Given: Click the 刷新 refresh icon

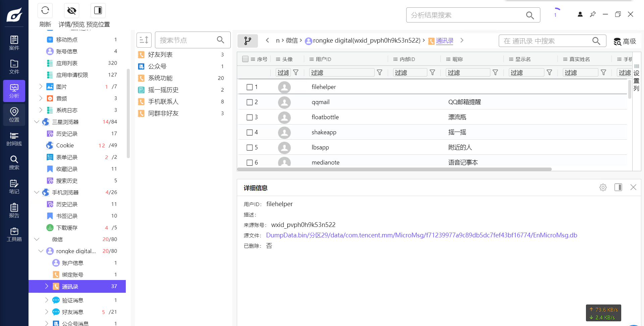Looking at the screenshot, I should tap(45, 11).
